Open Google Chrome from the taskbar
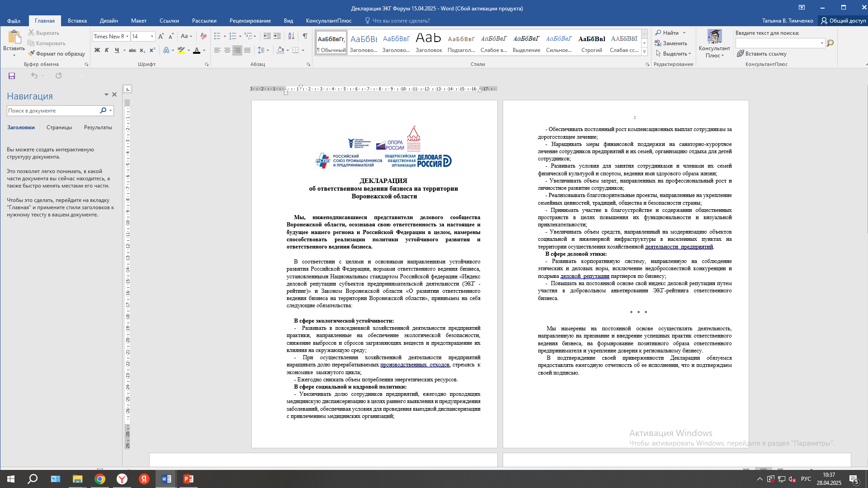 tap(100, 479)
